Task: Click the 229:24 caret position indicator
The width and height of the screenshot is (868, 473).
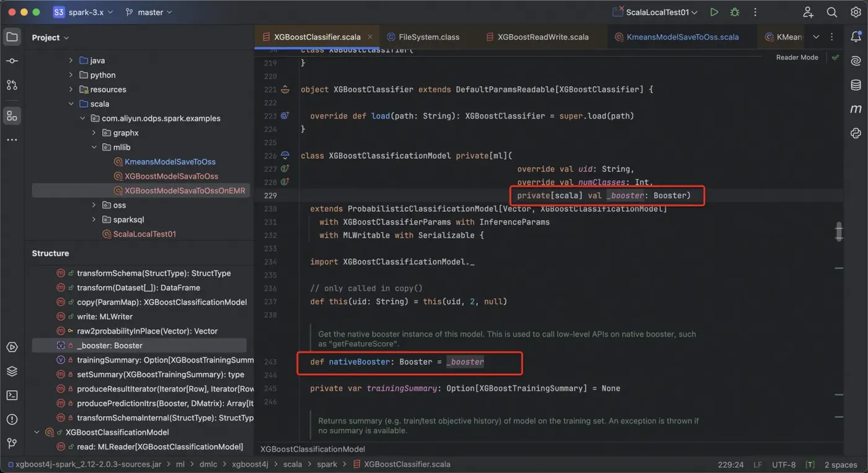Action: (x=731, y=464)
